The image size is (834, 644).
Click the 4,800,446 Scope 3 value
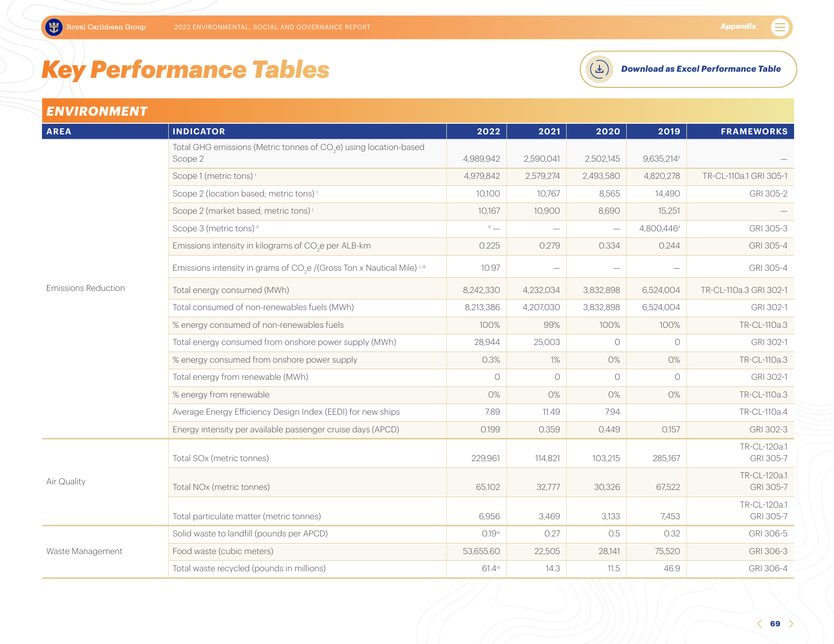tap(660, 228)
